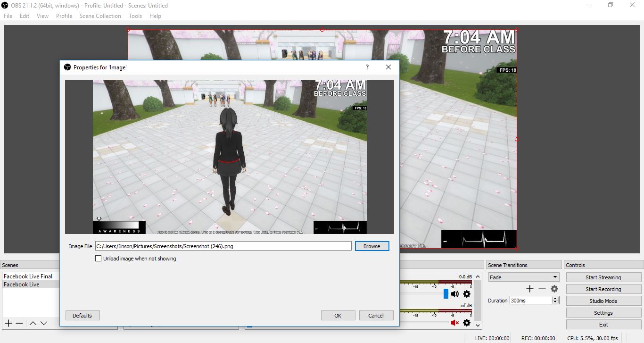Viewport: 644px width, 343px height.
Task: Open the View menu
Action: (42, 16)
